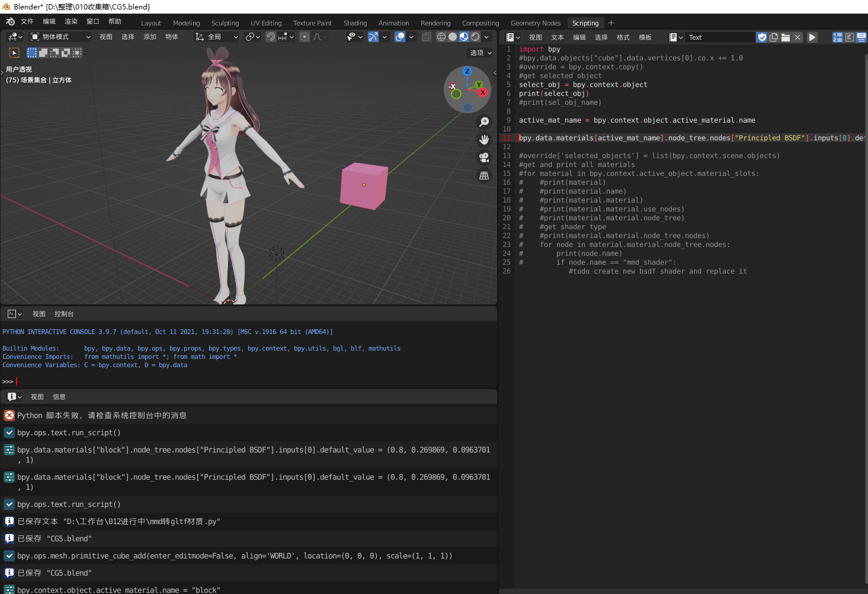This screenshot has width=868, height=594.
Task: Toggle proportional editing icon
Action: (305, 37)
